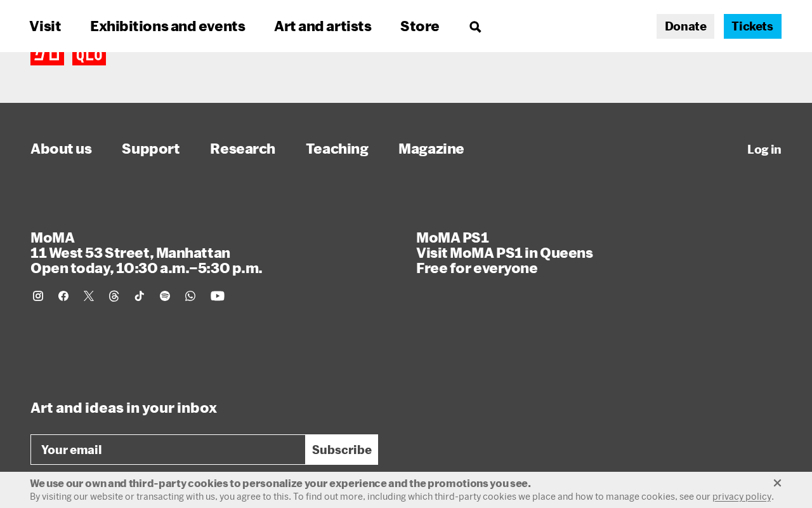Open the search magnifier icon
This screenshot has height=508, width=812.
(475, 27)
